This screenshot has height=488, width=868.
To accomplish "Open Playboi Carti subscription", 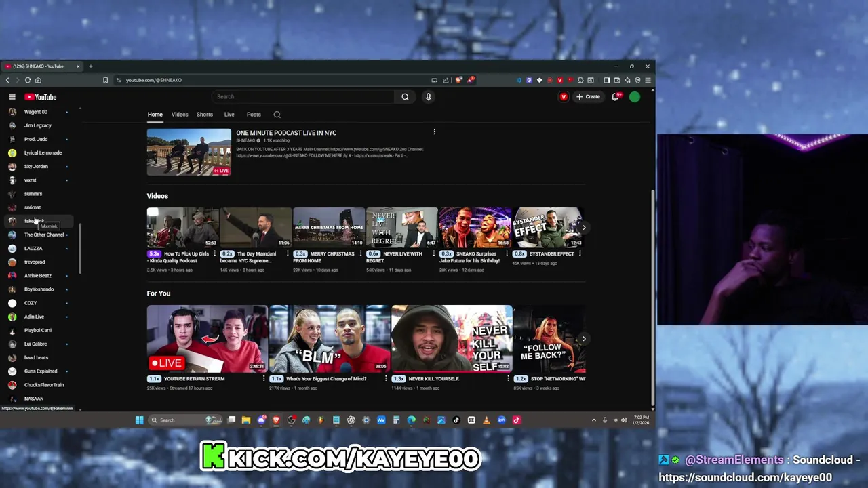I will 38,330.
